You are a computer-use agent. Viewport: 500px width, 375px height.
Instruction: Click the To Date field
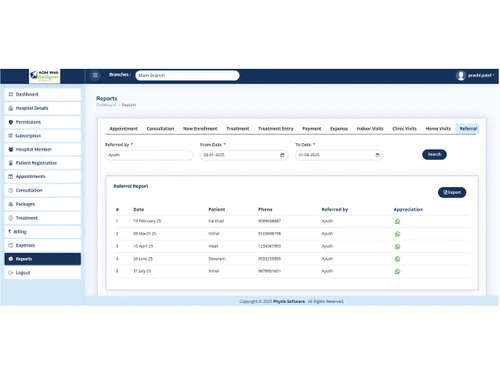(x=339, y=155)
